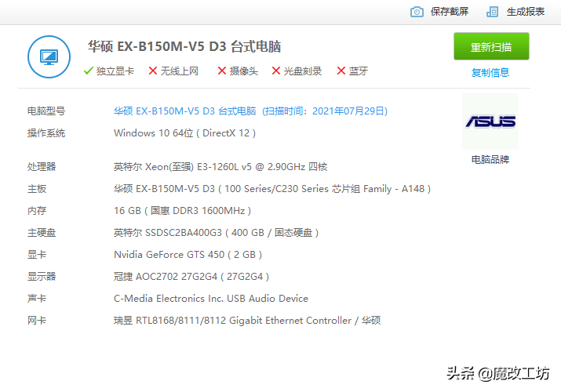The width and height of the screenshot is (561, 392).
Task: Click the red X next to 摄像头
Action: (222, 71)
